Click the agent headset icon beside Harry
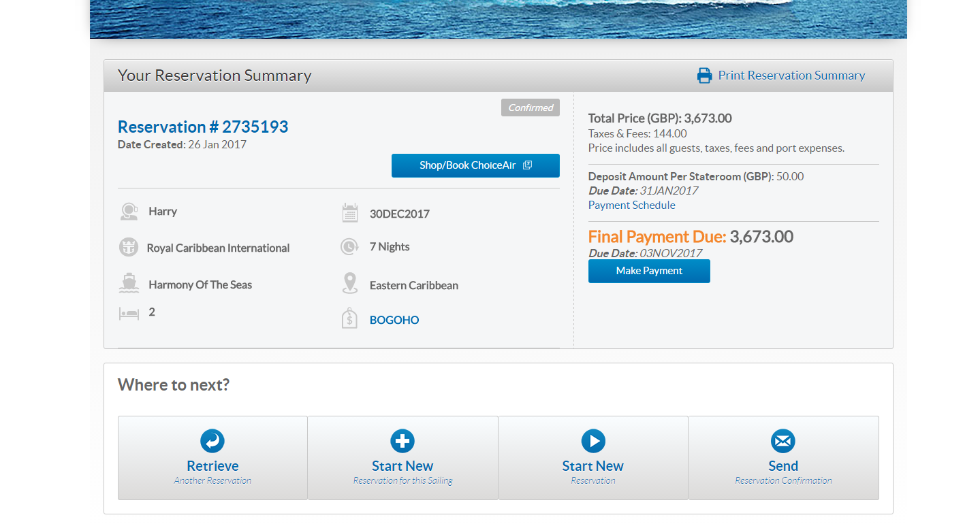980x528 pixels. click(x=129, y=212)
